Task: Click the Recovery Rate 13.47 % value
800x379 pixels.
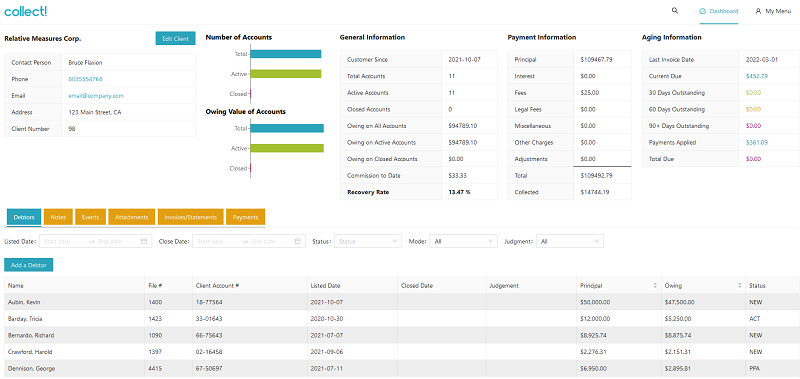Action: 459,192
